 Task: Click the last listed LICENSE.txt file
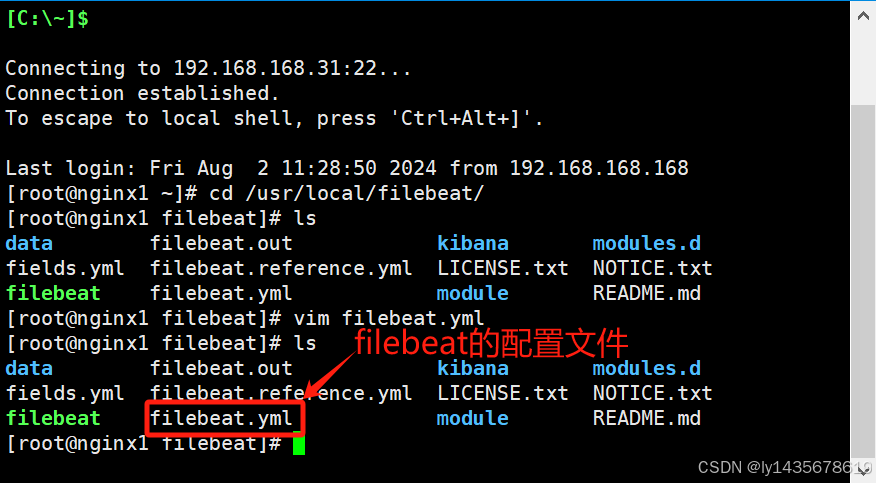(502, 393)
